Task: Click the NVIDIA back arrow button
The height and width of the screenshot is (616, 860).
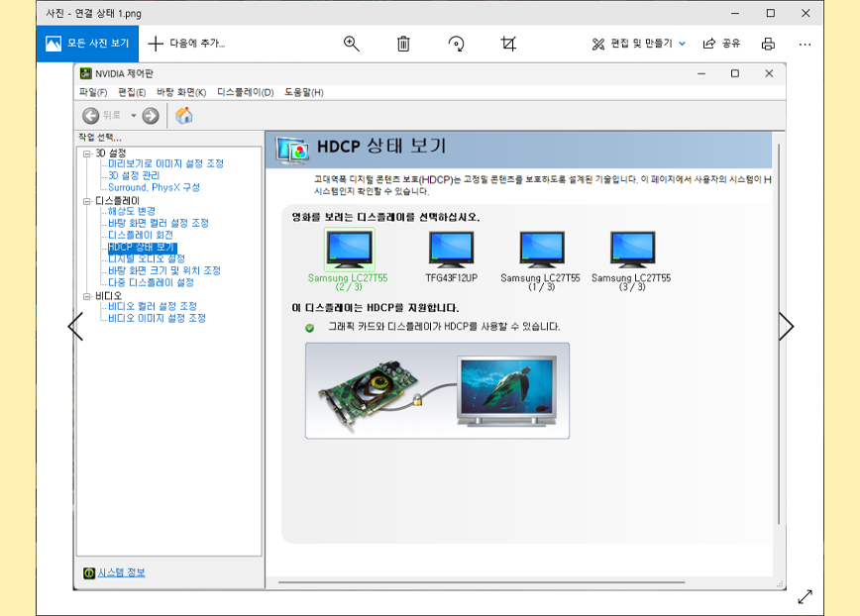Action: pyautogui.click(x=90, y=116)
